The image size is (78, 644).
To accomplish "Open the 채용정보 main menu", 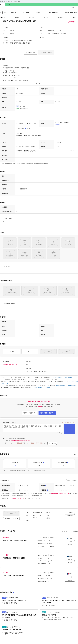I will click(13, 12).
